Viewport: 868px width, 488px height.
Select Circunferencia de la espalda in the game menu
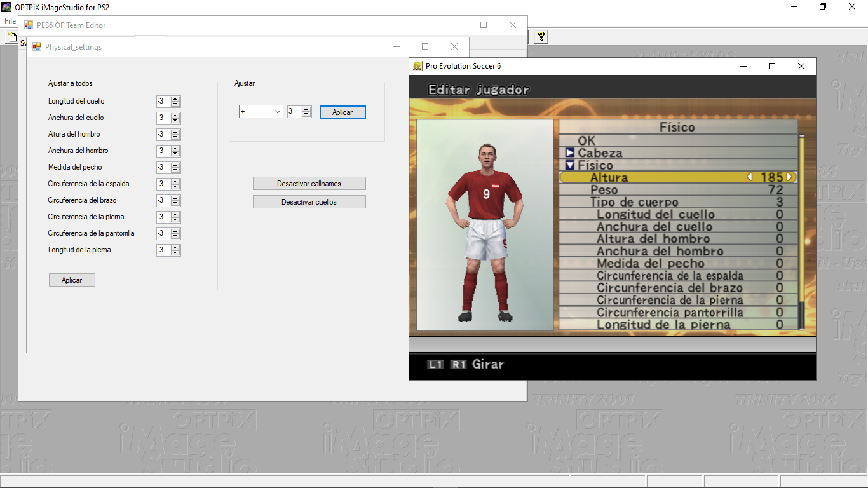678,276
